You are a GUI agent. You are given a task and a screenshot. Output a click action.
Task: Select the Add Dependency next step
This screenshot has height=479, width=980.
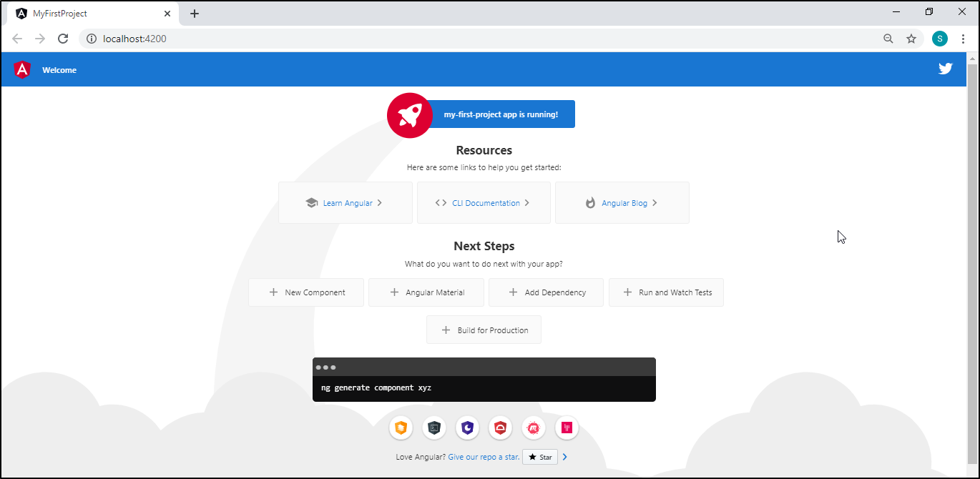(x=547, y=292)
